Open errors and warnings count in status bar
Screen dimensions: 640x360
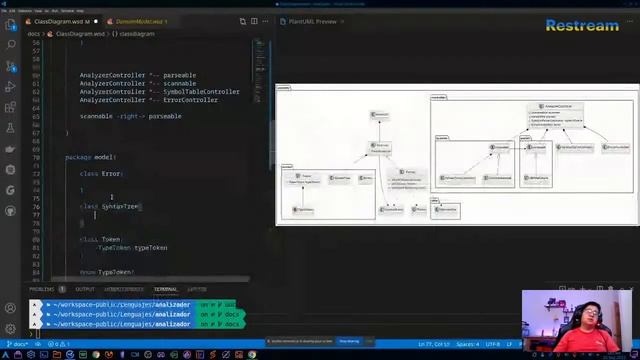[59, 344]
